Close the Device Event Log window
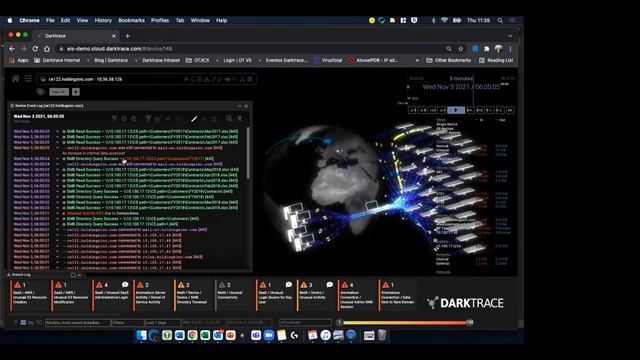The image size is (640, 360). pos(246,106)
